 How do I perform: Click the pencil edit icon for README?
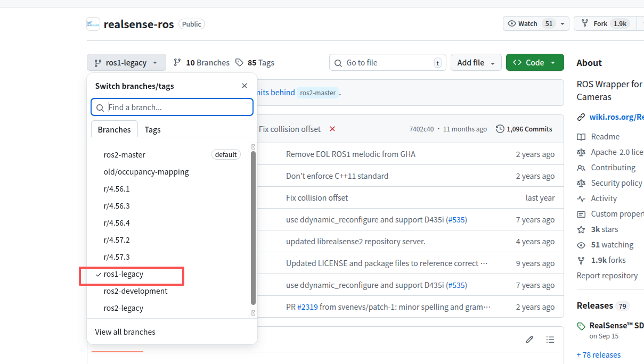click(x=529, y=340)
